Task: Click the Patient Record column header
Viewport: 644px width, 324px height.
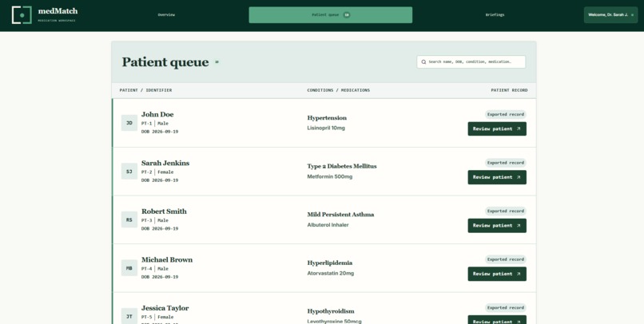Action: [509, 90]
